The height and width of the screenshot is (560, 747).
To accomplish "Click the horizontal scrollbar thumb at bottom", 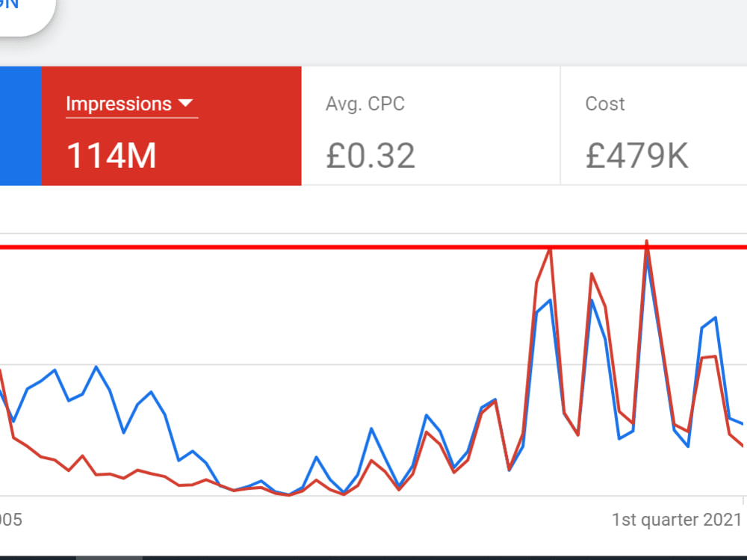I will pyautogui.click(x=109, y=558).
